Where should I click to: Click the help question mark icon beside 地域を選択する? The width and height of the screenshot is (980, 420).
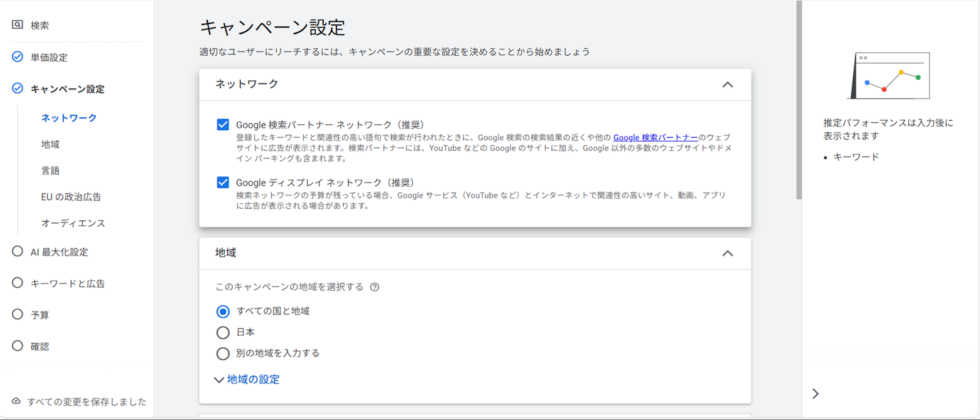tap(374, 287)
